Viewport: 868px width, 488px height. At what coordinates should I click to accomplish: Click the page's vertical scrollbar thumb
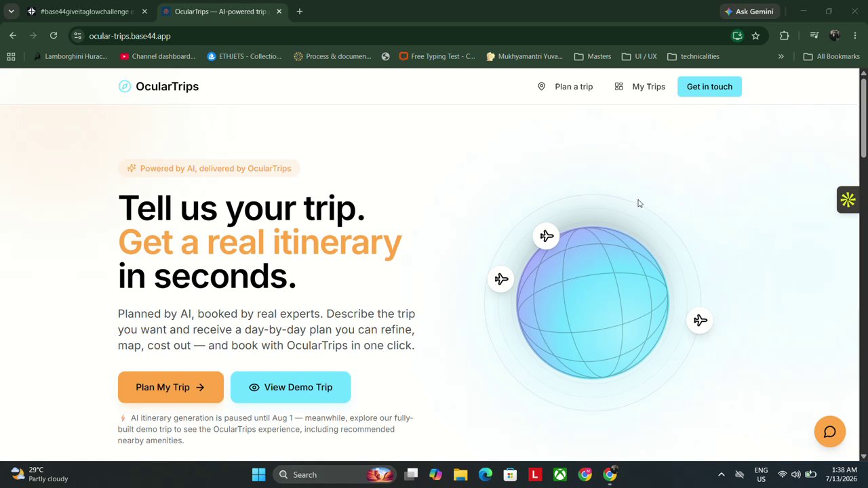pos(863,117)
